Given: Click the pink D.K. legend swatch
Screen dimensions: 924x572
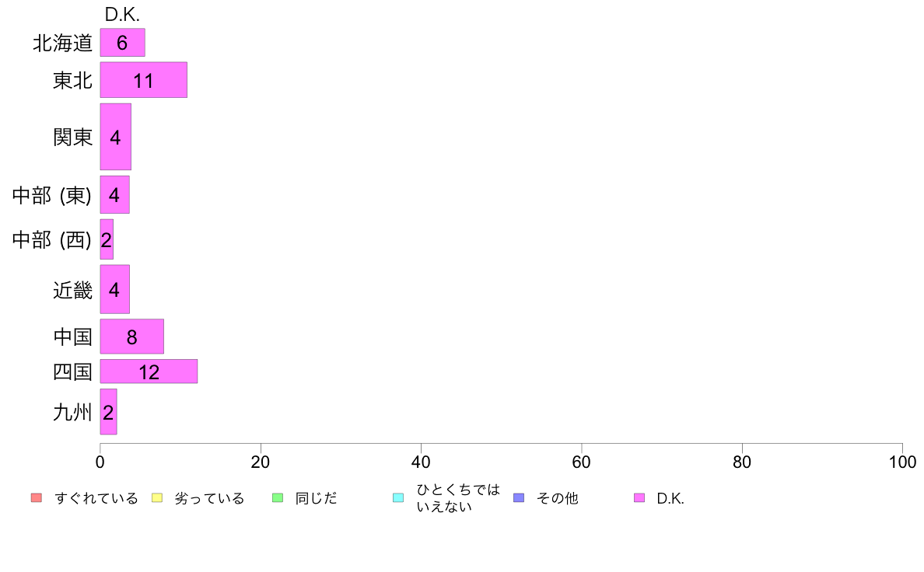Looking at the screenshot, I should pos(639,497).
